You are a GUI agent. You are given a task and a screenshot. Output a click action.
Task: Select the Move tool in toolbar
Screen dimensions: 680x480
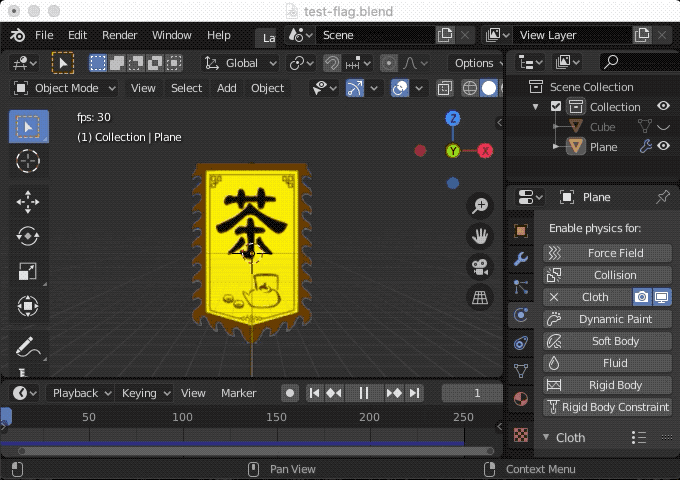[x=28, y=202]
